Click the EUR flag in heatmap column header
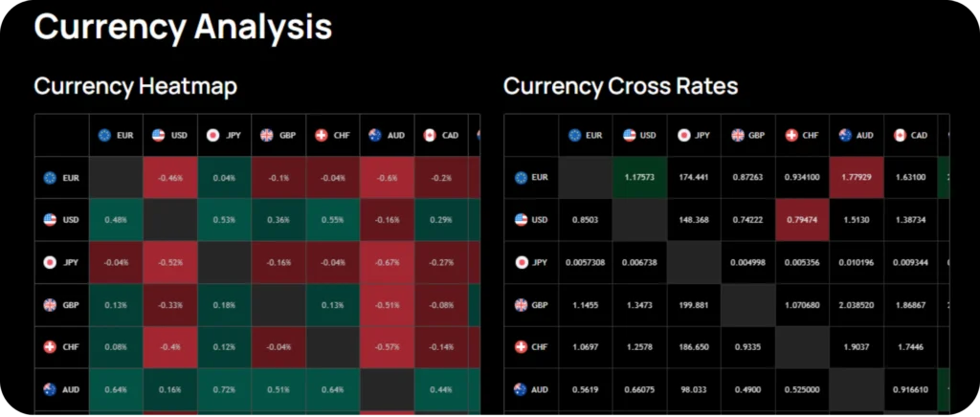980x417 pixels. coord(105,136)
